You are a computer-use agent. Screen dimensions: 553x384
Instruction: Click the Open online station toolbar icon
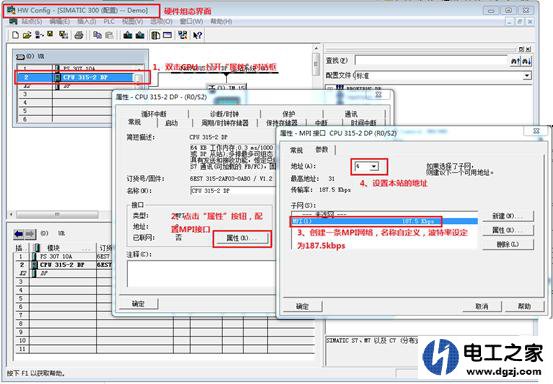click(x=39, y=35)
